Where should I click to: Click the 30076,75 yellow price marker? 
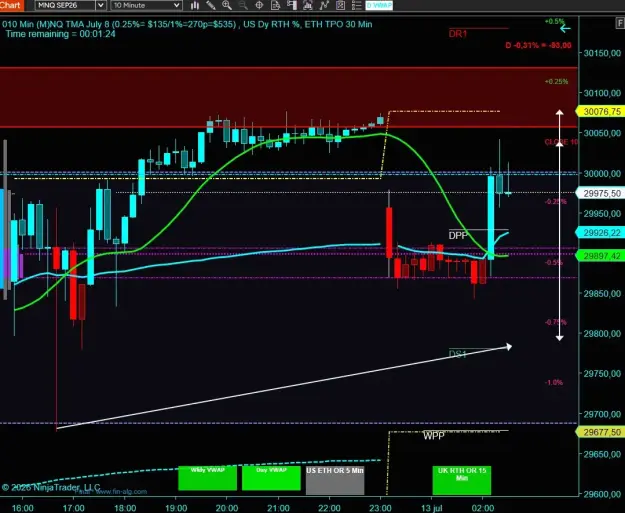point(601,112)
